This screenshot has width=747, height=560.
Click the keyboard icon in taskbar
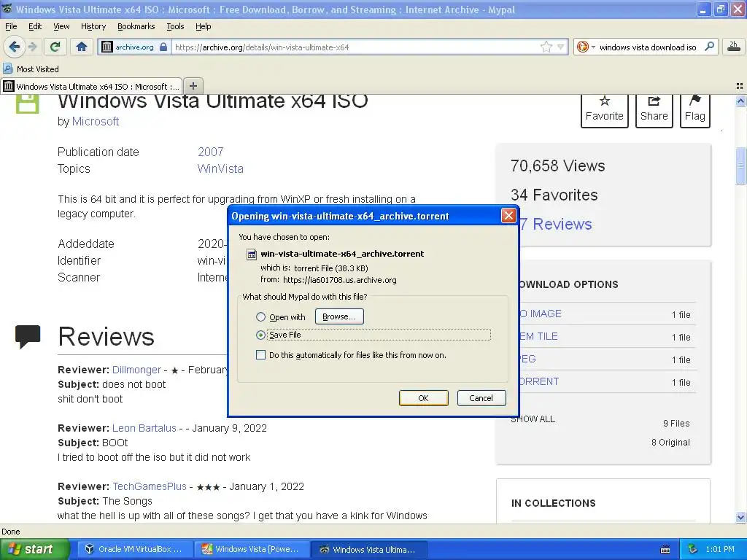pos(665,550)
